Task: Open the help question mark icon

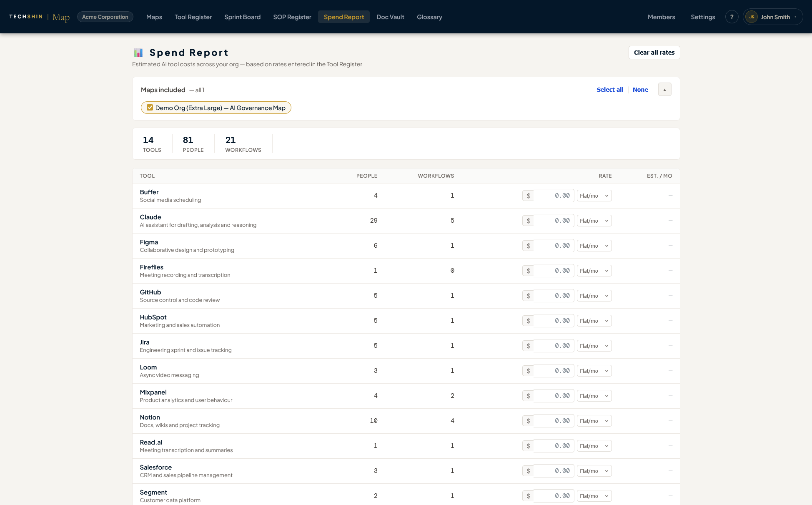Action: click(x=732, y=17)
